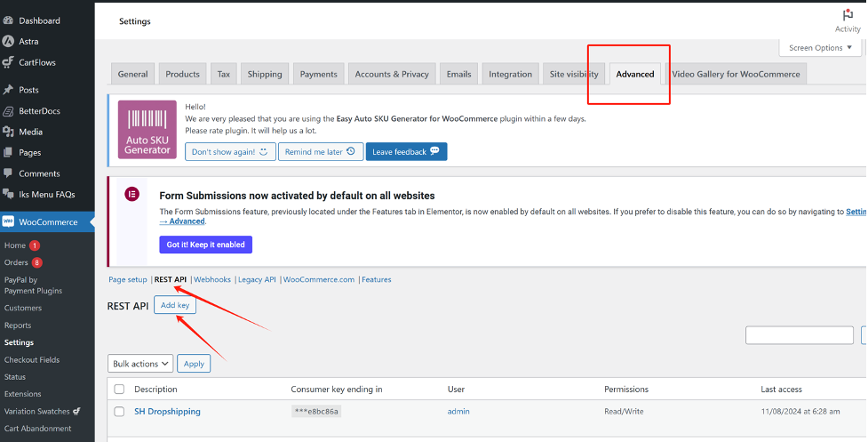The width and height of the screenshot is (868, 442).
Task: Open Customers in WooCommerce submenu
Action: coord(23,308)
